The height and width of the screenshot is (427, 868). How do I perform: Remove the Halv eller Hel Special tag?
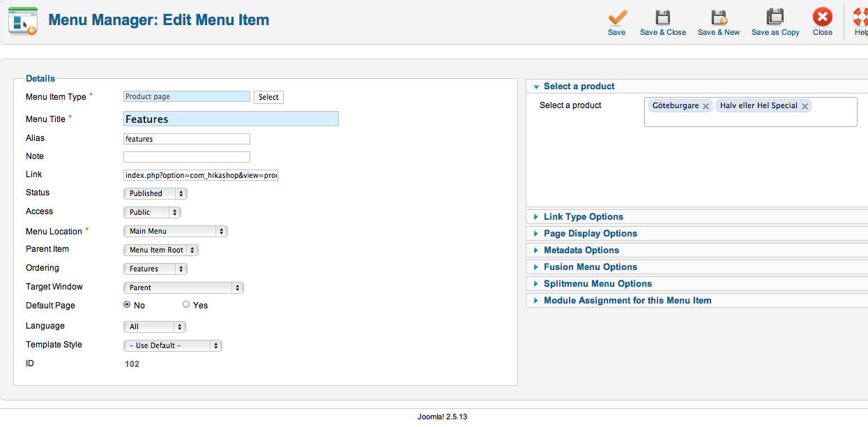805,107
